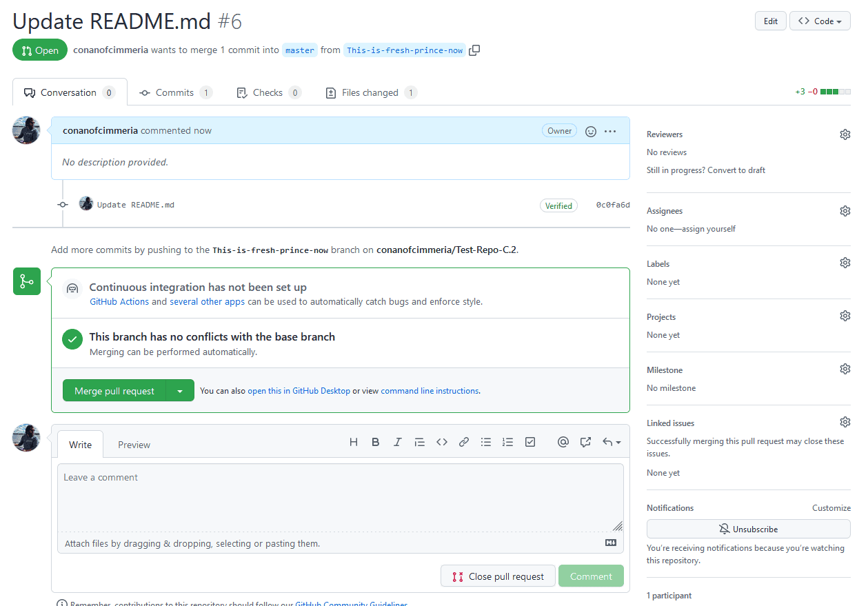Open the Projects gear settings

(845, 316)
